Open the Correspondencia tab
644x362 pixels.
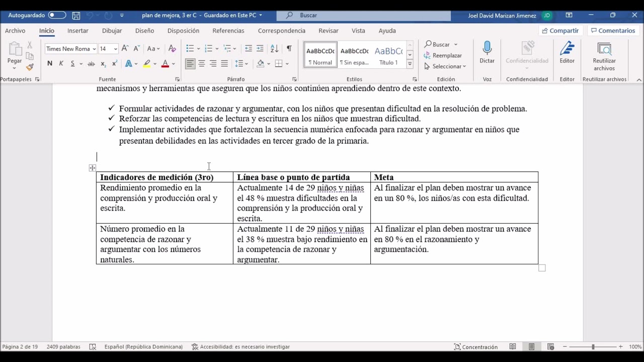coord(281,31)
